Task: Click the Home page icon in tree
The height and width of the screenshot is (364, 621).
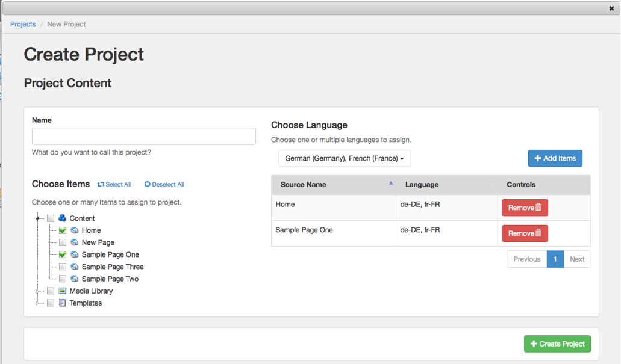Action: point(75,230)
